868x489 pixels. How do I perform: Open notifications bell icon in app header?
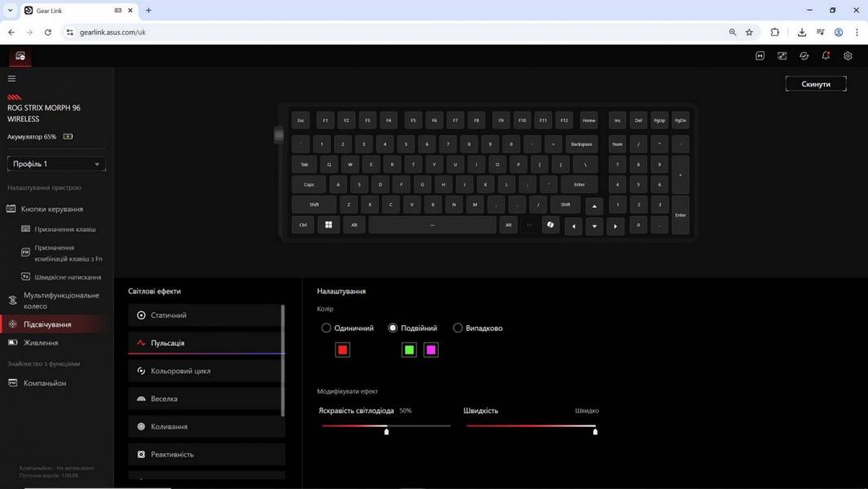coord(826,56)
